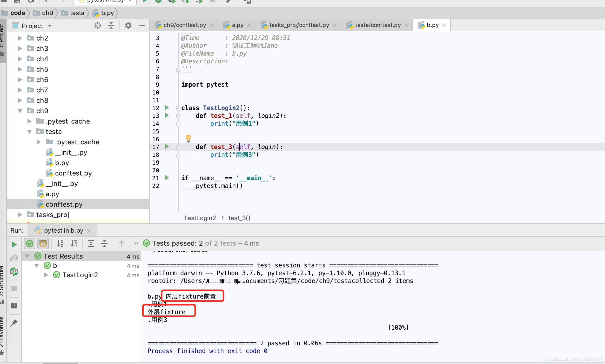The width and height of the screenshot is (605, 364).
Task: Open Project panel settings gear
Action: tap(128, 25)
